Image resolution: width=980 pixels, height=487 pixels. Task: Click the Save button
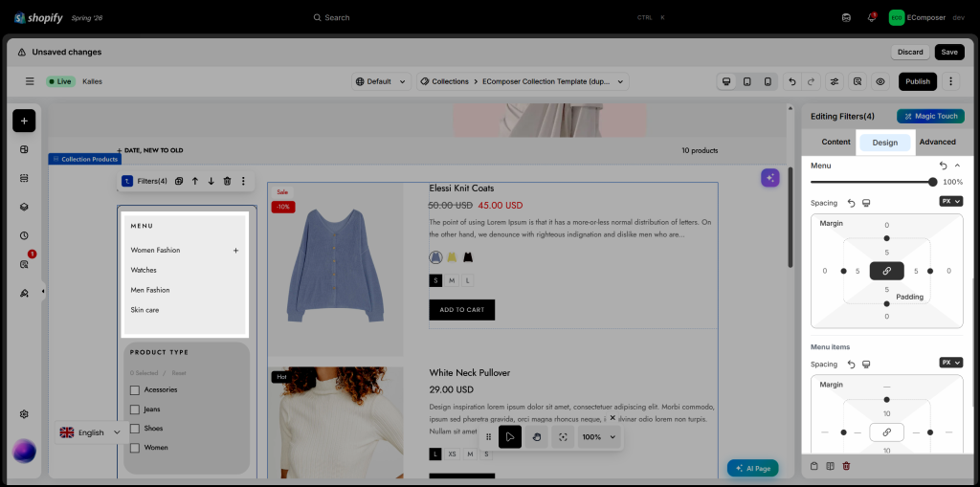pos(949,52)
